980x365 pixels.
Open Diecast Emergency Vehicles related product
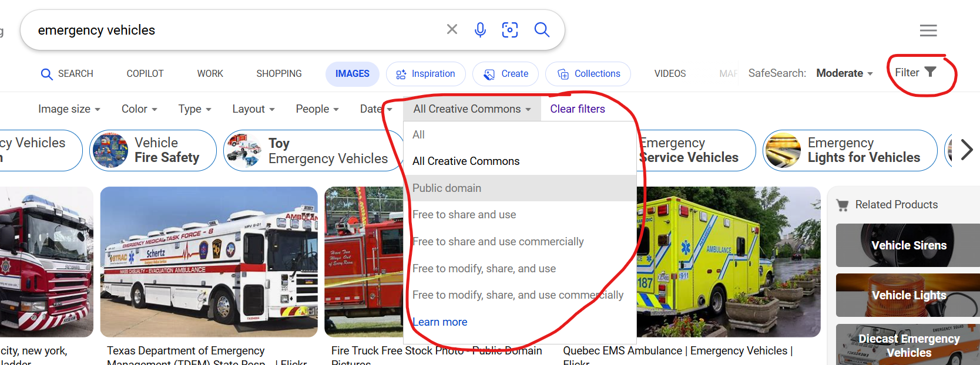click(x=908, y=345)
